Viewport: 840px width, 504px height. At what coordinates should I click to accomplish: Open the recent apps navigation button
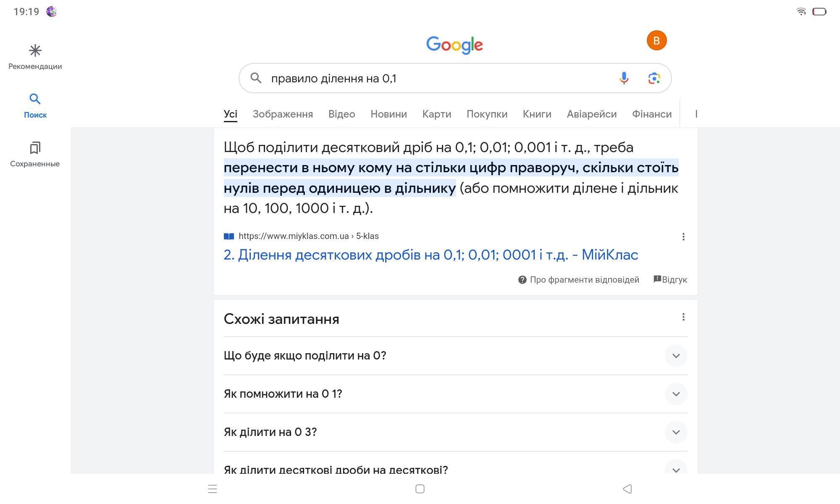[213, 489]
